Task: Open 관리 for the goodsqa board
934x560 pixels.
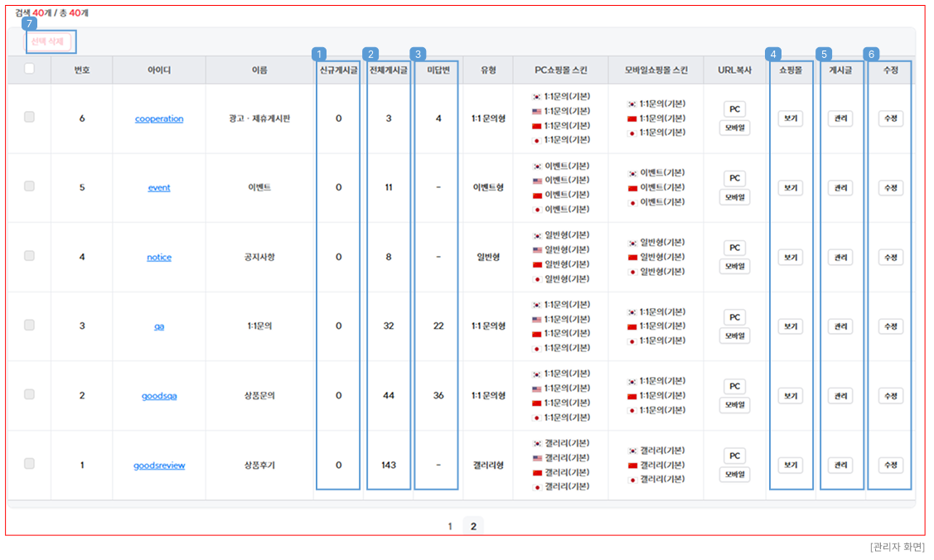Action: [x=840, y=396]
